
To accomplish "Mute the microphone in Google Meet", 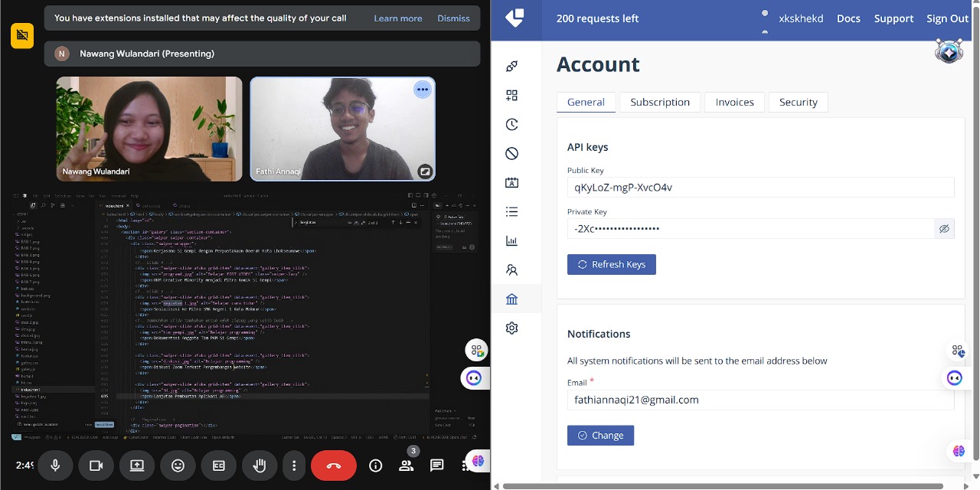I will point(54,465).
